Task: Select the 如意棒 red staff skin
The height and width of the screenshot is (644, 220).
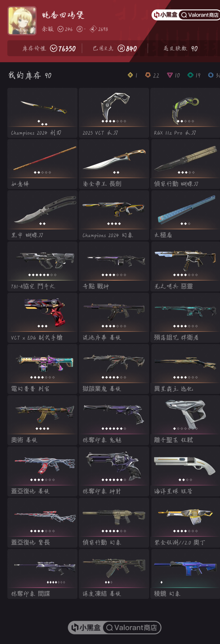Action: (42, 164)
